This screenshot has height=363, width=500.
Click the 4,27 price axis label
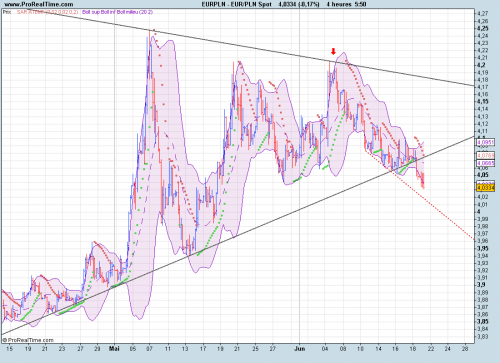(483, 14)
